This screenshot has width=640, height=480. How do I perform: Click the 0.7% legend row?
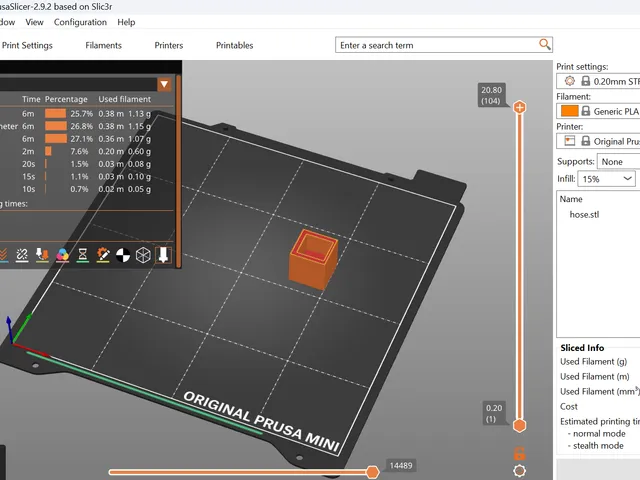click(x=87, y=189)
